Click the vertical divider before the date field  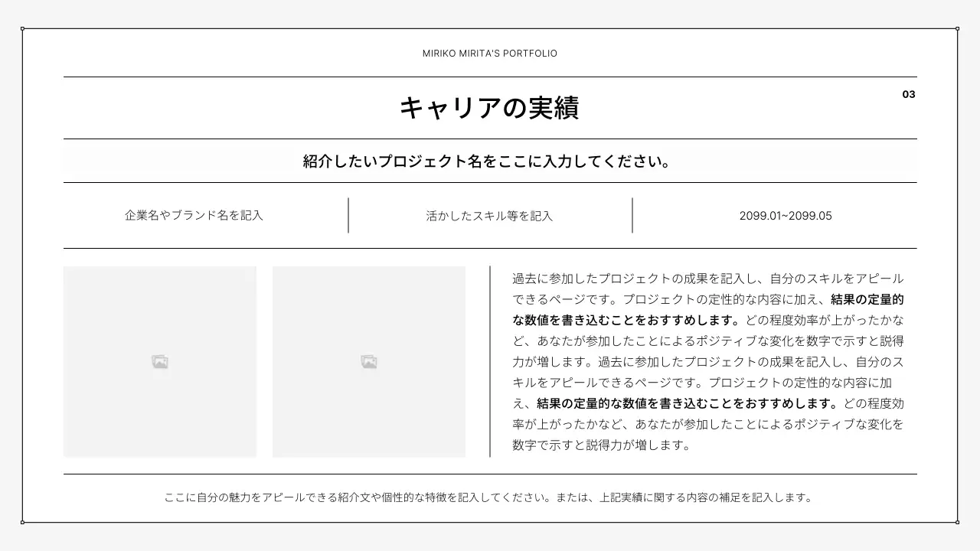632,215
